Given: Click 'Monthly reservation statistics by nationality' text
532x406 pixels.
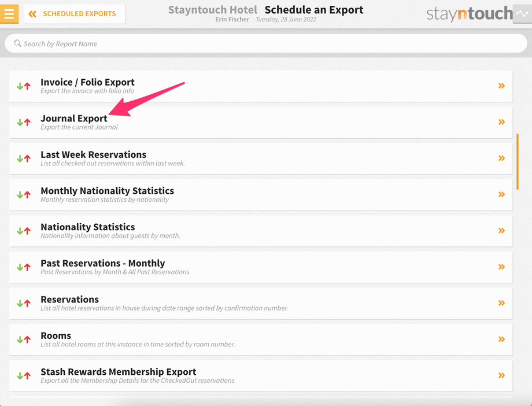Looking at the screenshot, I should click(105, 200).
